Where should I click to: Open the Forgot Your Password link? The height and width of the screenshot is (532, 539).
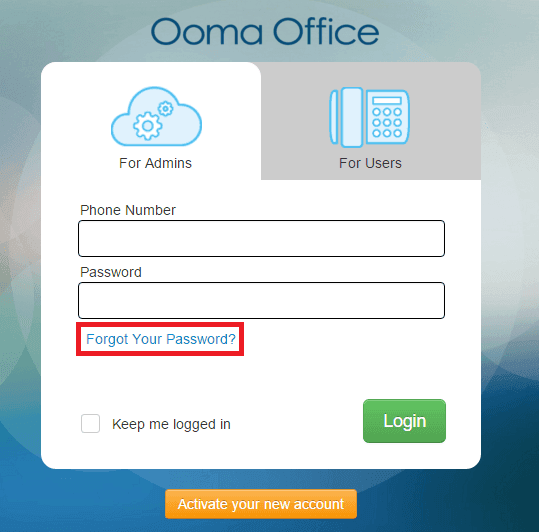point(161,339)
